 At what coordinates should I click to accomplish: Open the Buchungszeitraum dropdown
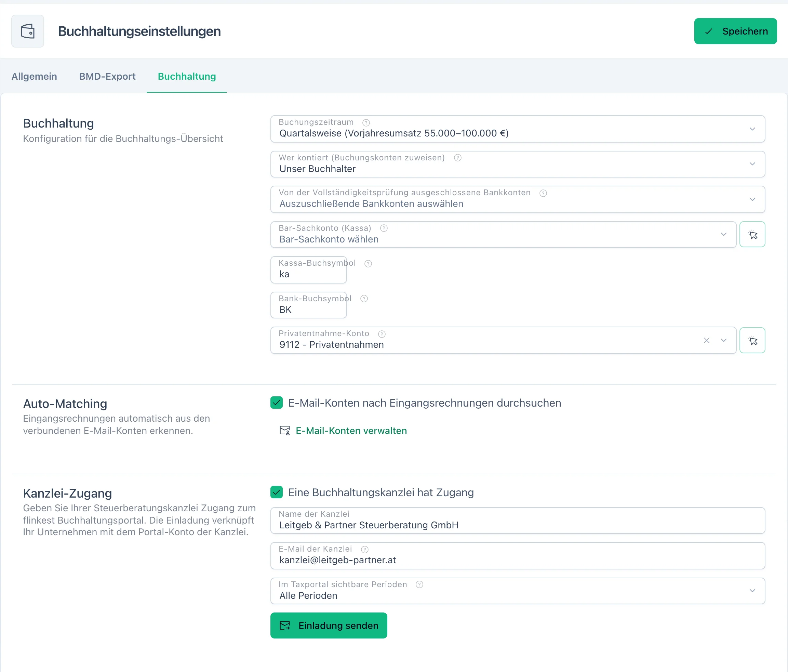coord(517,129)
